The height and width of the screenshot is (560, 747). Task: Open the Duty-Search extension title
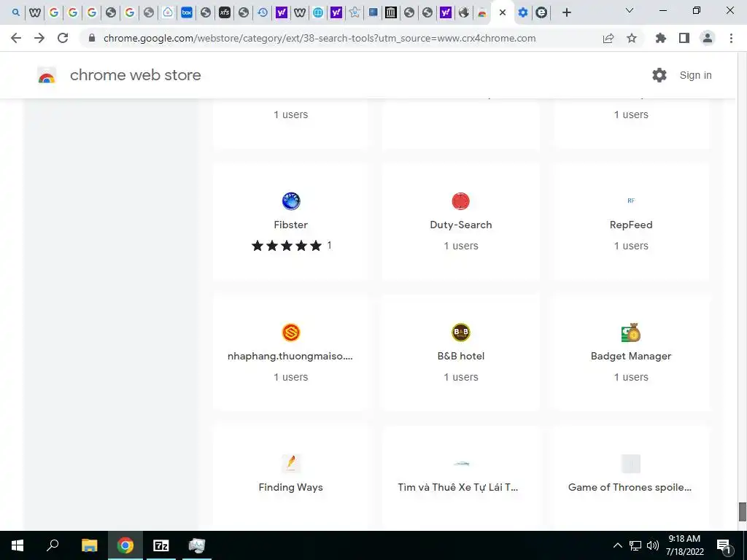(x=461, y=225)
